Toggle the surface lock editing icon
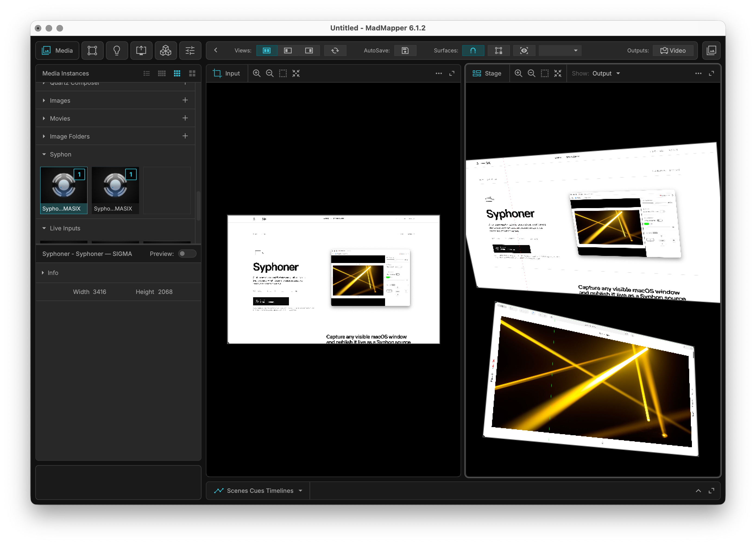Viewport: 756px width, 545px height. click(499, 50)
